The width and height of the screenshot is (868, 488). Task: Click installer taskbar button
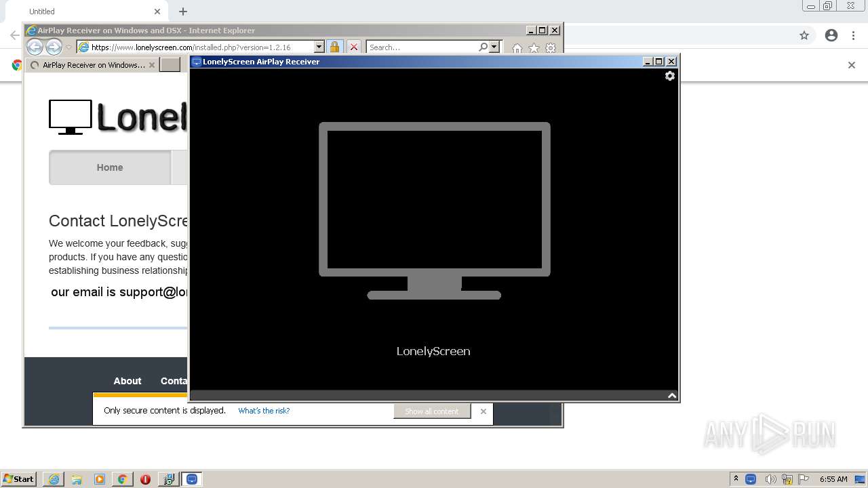coord(169,479)
